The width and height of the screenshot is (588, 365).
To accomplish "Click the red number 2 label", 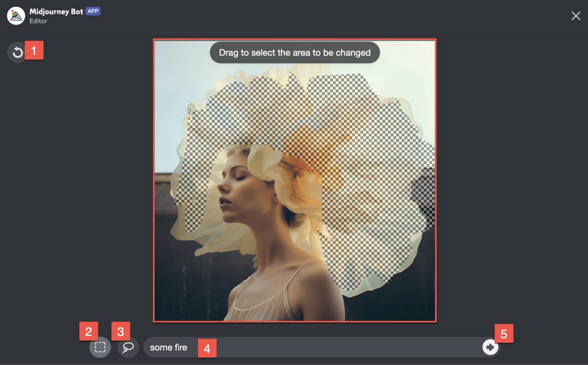I will point(88,332).
